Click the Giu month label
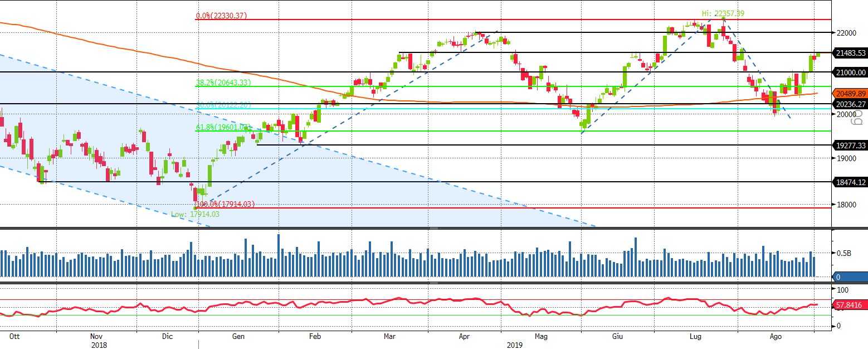This screenshot has width=868, height=349. pos(617,336)
